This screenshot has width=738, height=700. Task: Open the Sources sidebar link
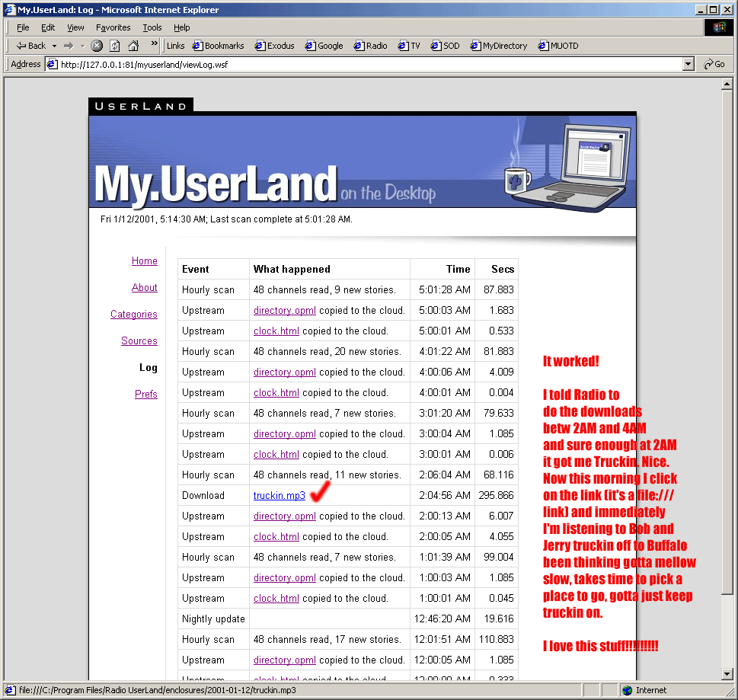139,341
